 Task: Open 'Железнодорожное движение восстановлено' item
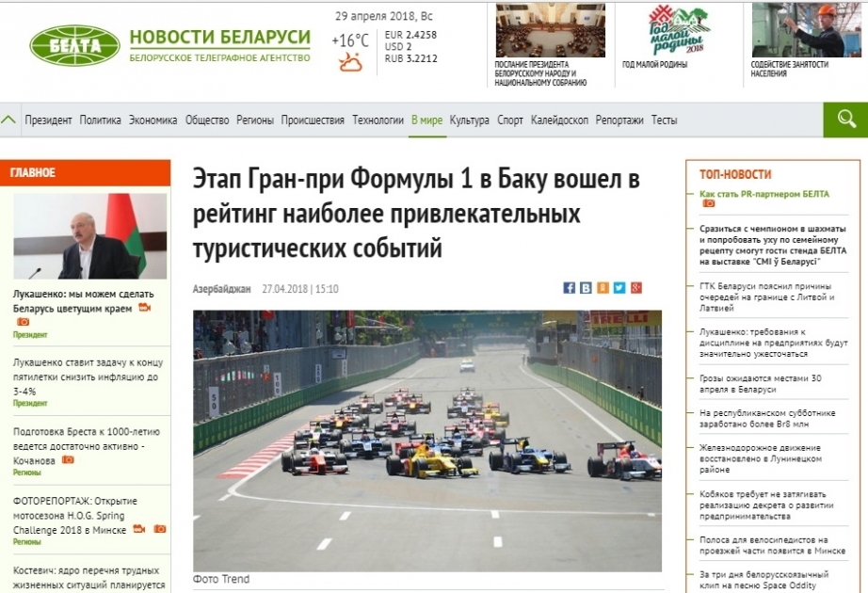(760, 458)
